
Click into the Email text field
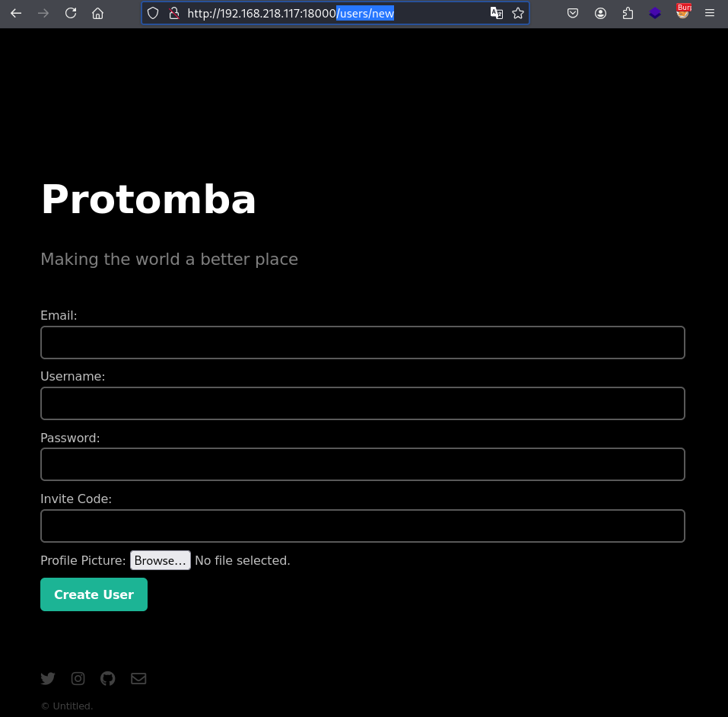point(363,343)
